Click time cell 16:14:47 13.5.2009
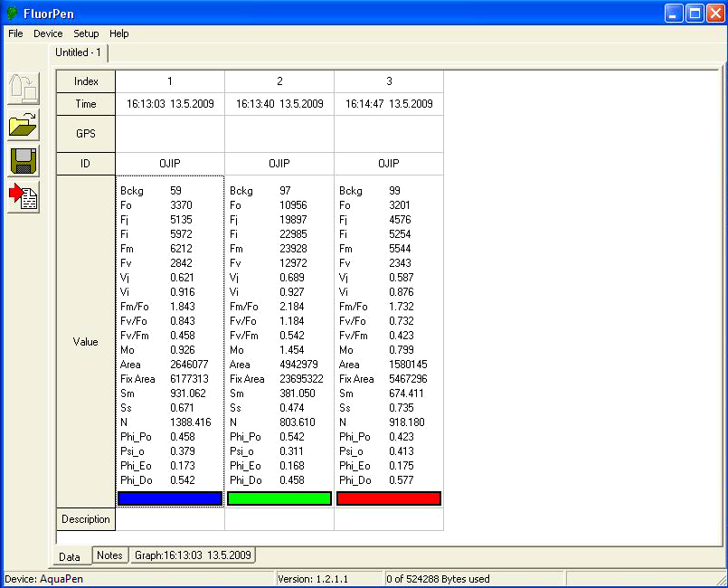Screen dimensions: 728x588 (389, 104)
